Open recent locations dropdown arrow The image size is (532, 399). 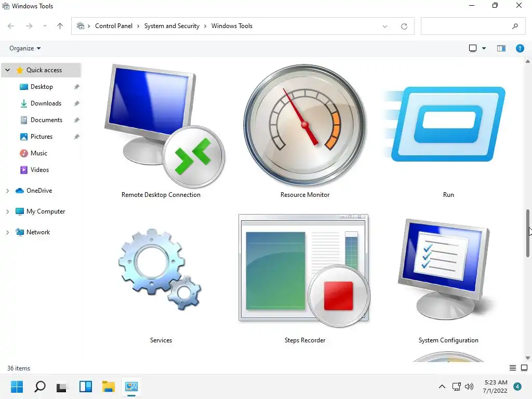(x=45, y=26)
